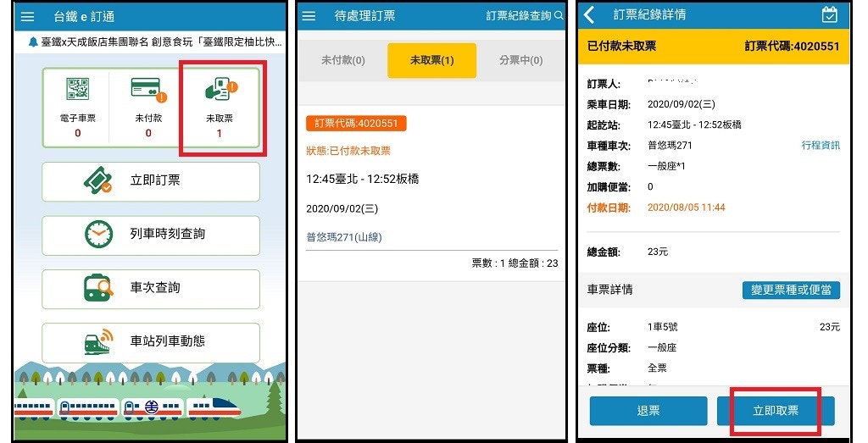Open 行程資訊 itinerary link
Screen dimensions: 868x443
(821, 146)
